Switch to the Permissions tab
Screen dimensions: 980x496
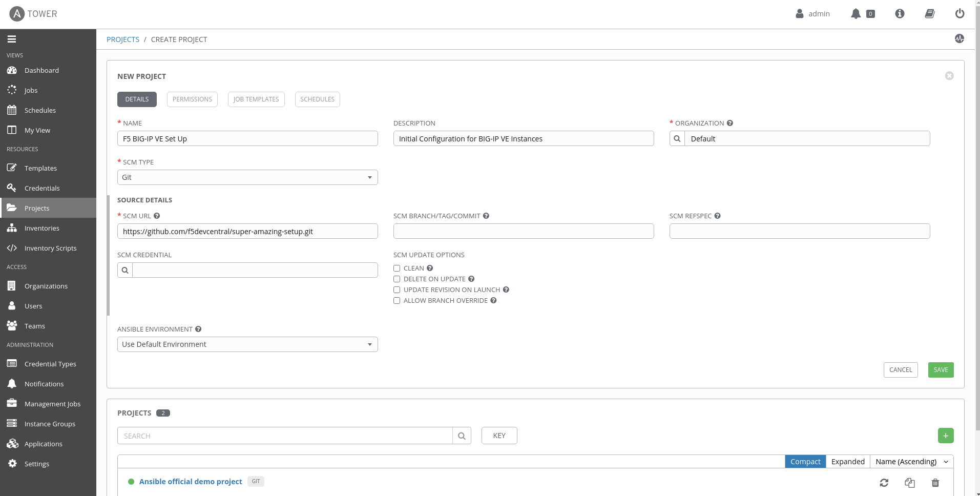[x=192, y=99]
